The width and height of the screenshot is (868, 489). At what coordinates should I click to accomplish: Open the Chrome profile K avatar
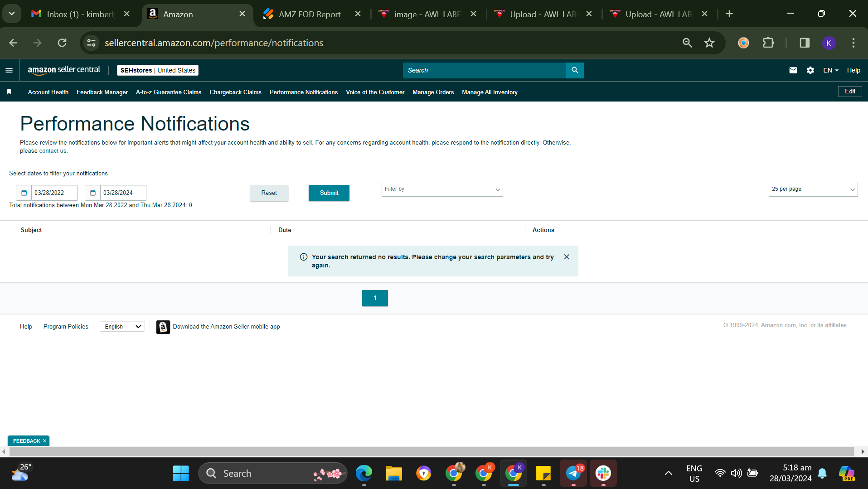point(829,43)
